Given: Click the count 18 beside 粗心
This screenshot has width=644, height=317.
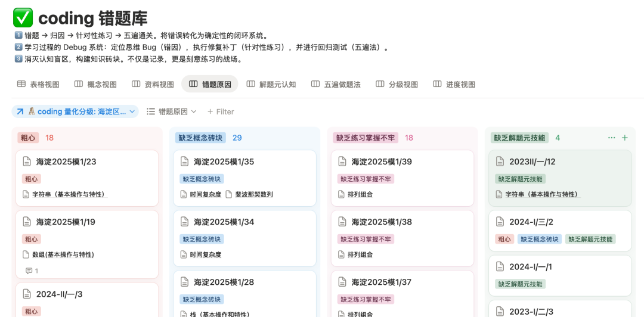Looking at the screenshot, I should point(49,138).
